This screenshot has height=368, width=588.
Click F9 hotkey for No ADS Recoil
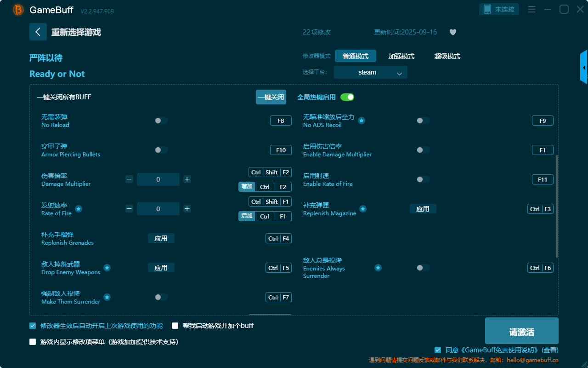point(543,121)
